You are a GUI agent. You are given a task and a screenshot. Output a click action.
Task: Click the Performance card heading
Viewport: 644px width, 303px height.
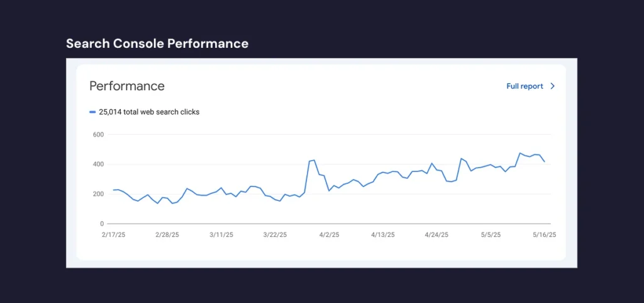coord(127,86)
